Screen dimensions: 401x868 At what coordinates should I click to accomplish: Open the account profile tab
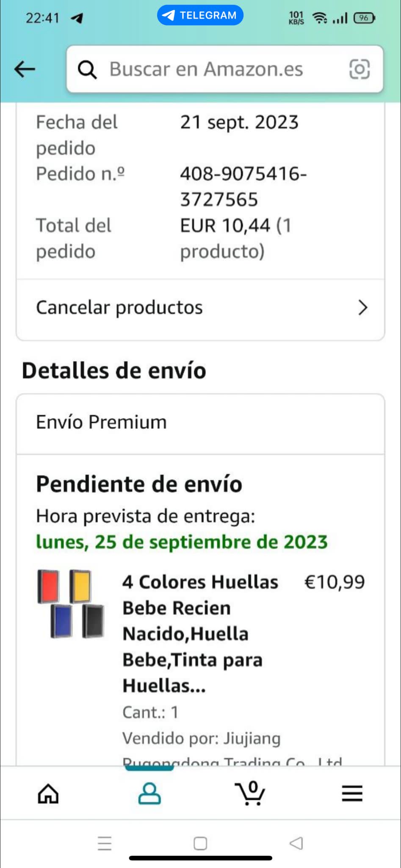pos(149,793)
